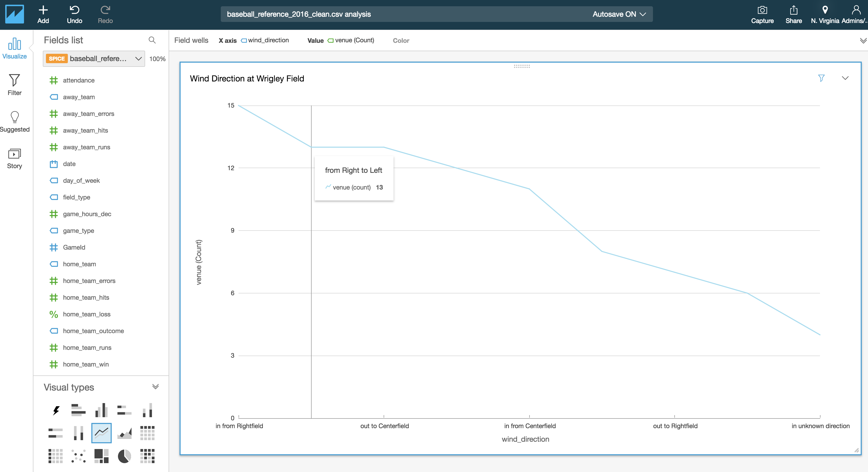868x472 pixels.
Task: Click the Capture camera icon
Action: pos(762,15)
